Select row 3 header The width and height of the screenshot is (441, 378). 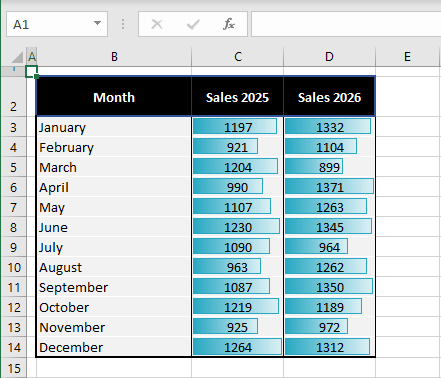[x=13, y=127]
